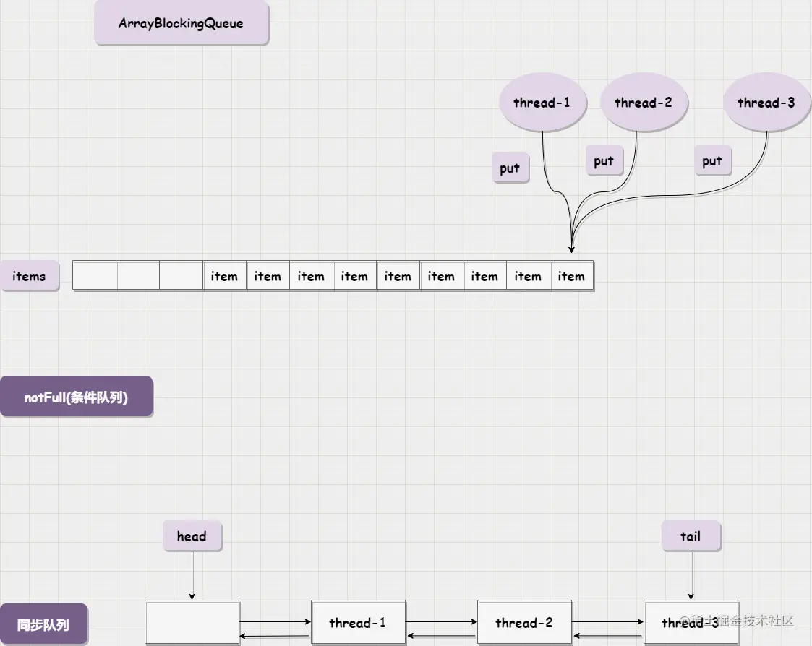Viewport: 812px width, 646px height.
Task: Select the empty head node in sync queue
Action: point(192,621)
